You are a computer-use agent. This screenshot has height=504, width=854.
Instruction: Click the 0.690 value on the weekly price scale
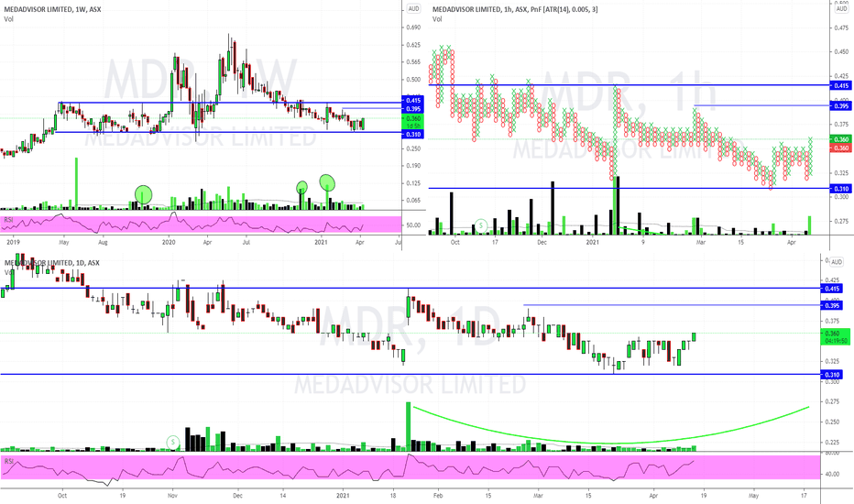coord(413,27)
